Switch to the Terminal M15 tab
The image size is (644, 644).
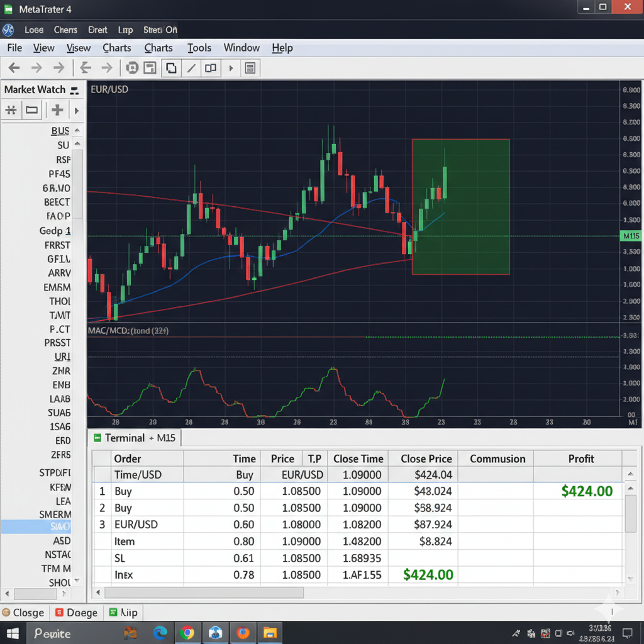[134, 438]
